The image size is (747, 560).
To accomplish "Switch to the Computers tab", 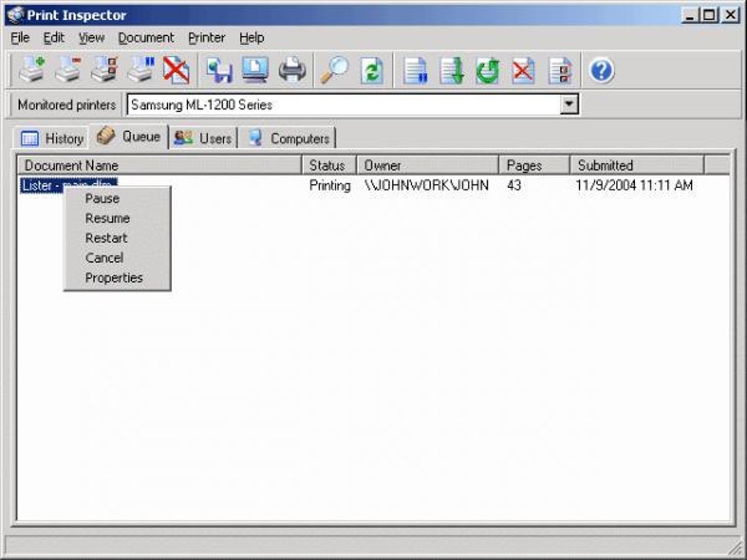I will pos(289,138).
